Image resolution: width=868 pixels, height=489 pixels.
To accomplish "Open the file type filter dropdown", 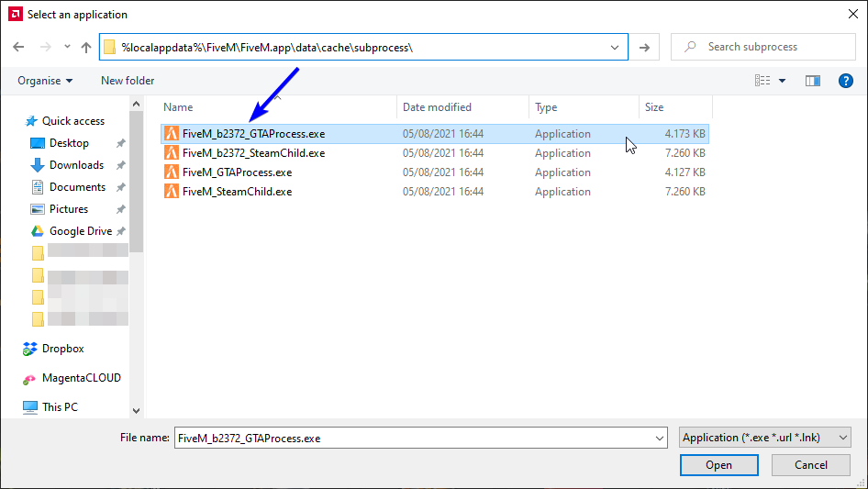I will click(x=765, y=438).
